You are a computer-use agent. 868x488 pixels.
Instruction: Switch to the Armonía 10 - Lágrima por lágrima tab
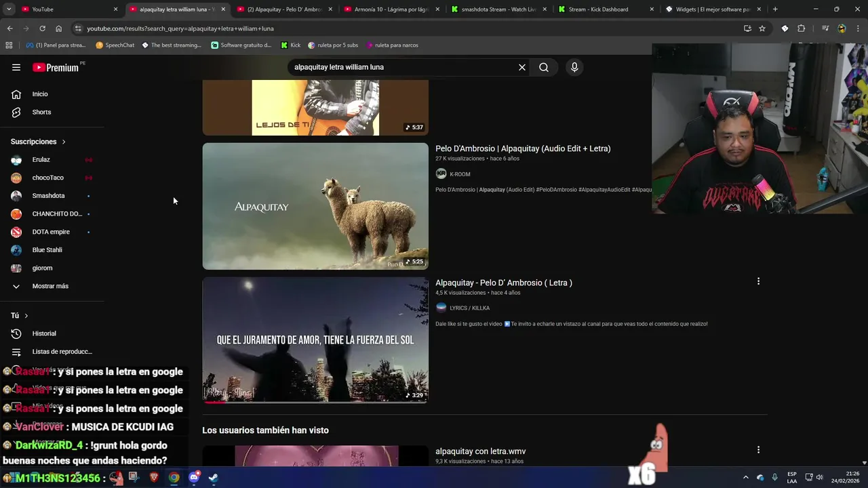(393, 9)
